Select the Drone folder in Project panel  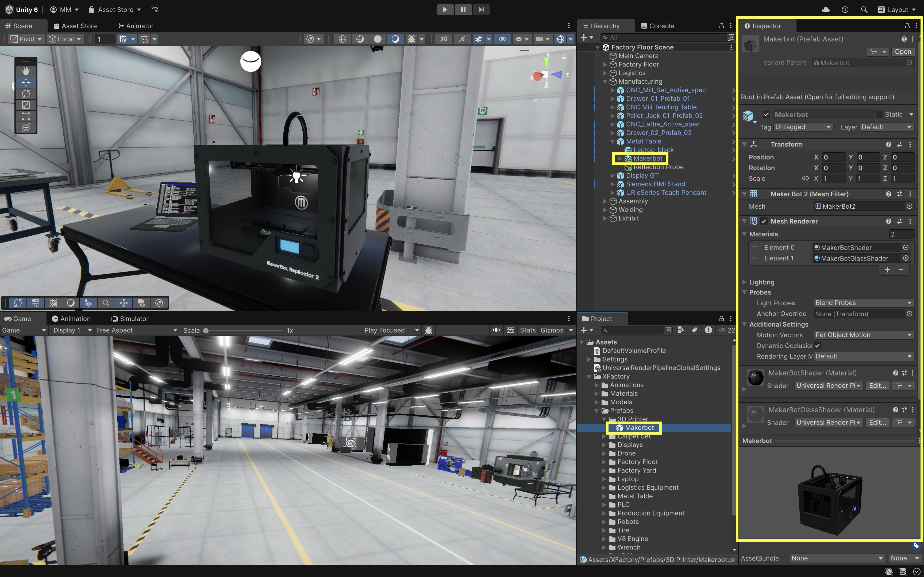tap(626, 453)
